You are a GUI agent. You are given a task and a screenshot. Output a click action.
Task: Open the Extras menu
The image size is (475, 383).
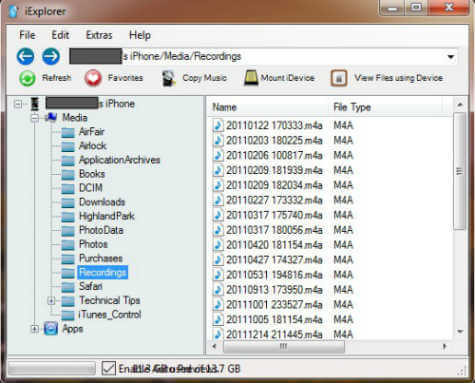[99, 35]
